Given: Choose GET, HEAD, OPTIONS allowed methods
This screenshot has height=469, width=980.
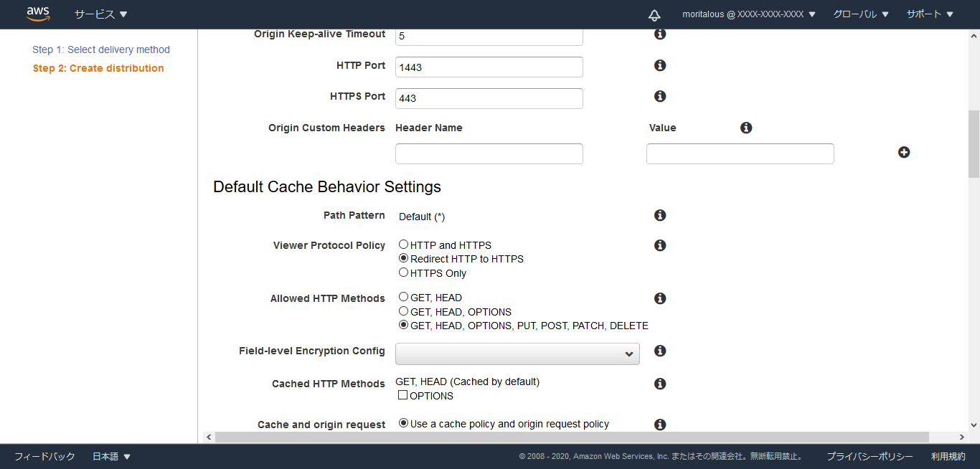Looking at the screenshot, I should pos(403,311).
